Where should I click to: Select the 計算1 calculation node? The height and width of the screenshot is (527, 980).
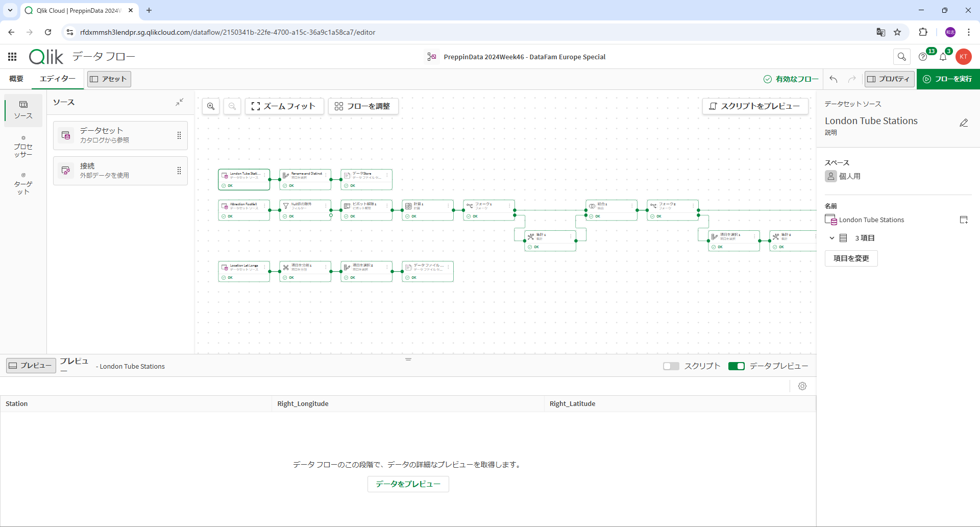pyautogui.click(x=428, y=210)
